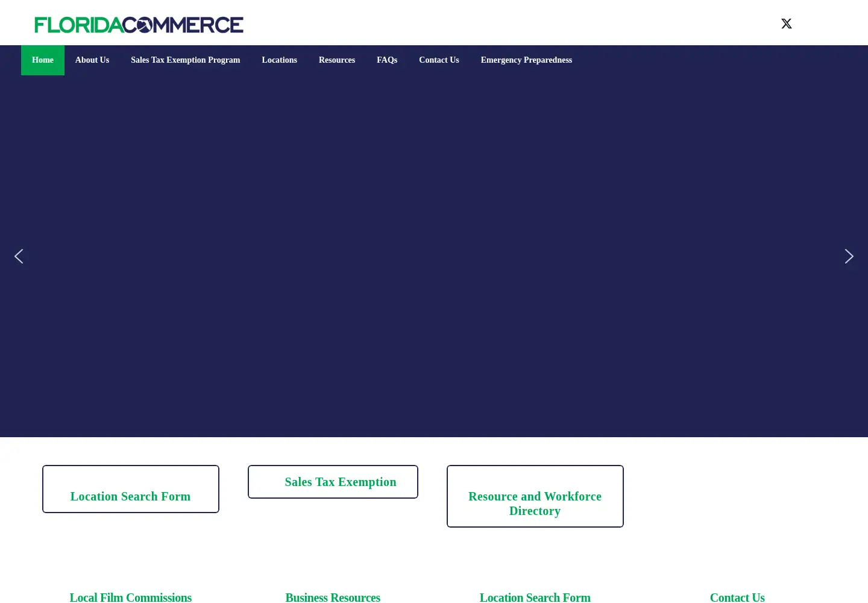Click the boxed Location Search Form button
Screen dimensions: 868x603
(x=131, y=489)
